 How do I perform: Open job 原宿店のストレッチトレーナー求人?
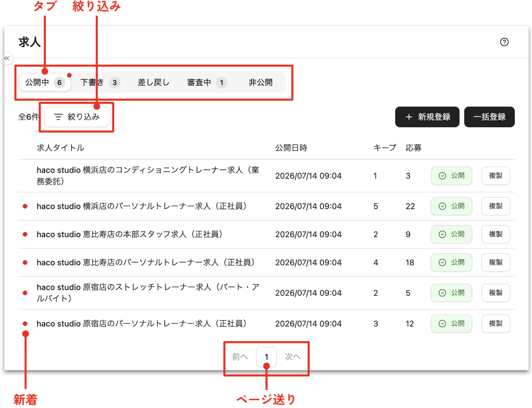pyautogui.click(x=148, y=293)
